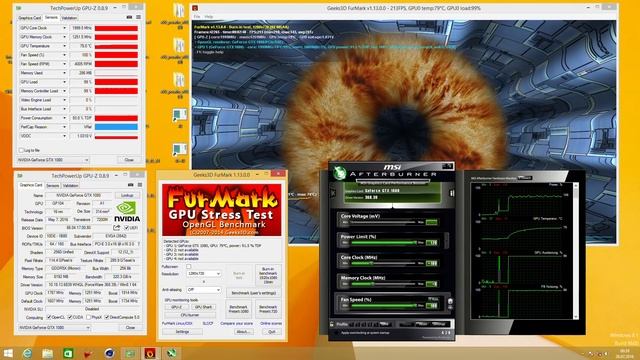Expand GPU Temperature sensor dropdown arrow

coord(64,46)
